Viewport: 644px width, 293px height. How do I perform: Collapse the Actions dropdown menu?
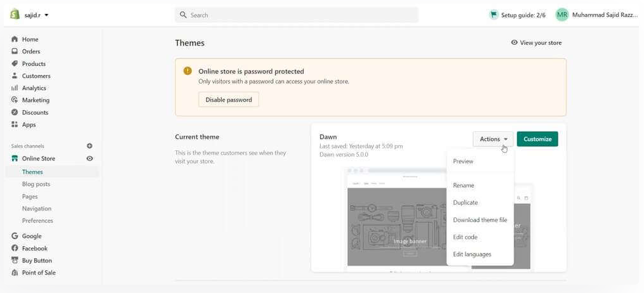coord(493,139)
